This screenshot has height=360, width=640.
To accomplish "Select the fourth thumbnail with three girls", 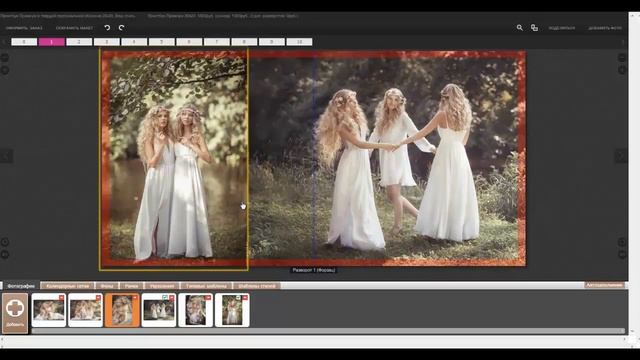I will [159, 310].
